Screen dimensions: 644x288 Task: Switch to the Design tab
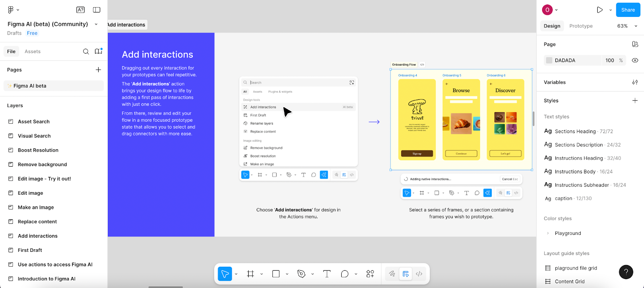coord(552,26)
